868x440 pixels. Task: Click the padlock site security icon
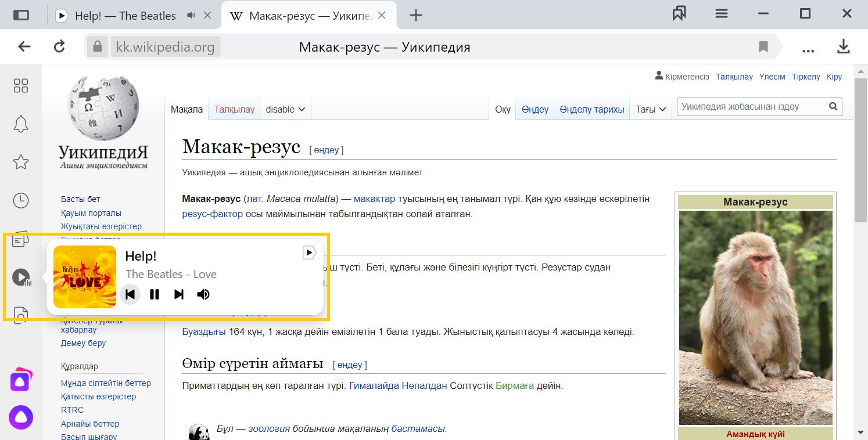97,46
